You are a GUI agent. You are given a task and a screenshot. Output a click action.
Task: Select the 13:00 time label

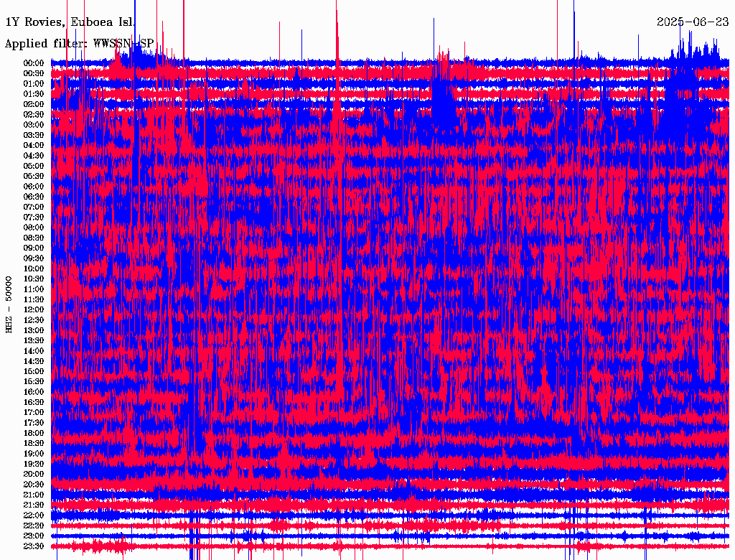[34, 330]
